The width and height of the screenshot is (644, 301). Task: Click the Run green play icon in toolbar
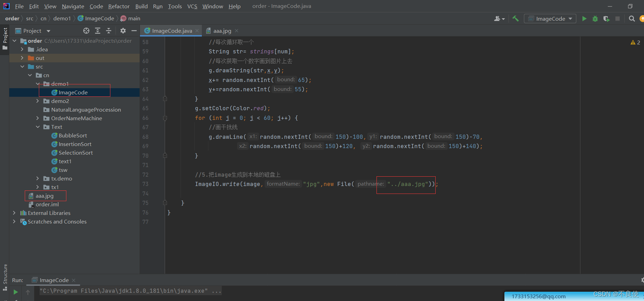(x=584, y=19)
